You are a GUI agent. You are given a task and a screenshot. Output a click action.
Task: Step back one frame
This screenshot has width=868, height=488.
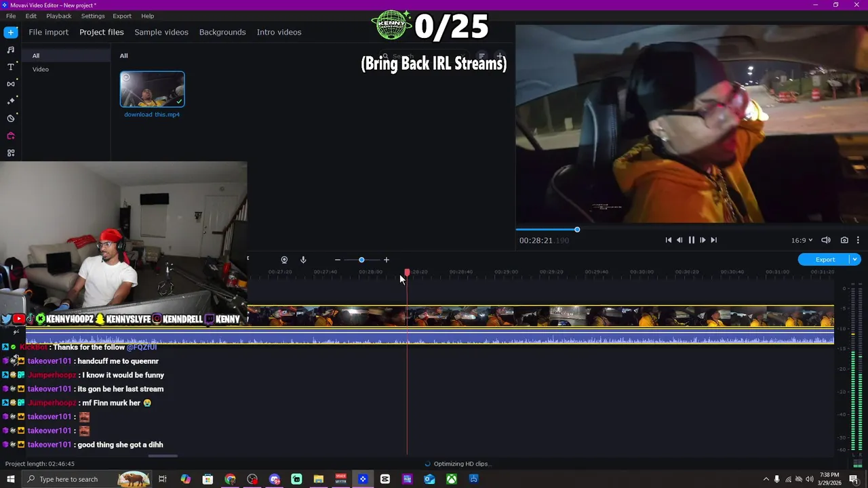(x=679, y=240)
